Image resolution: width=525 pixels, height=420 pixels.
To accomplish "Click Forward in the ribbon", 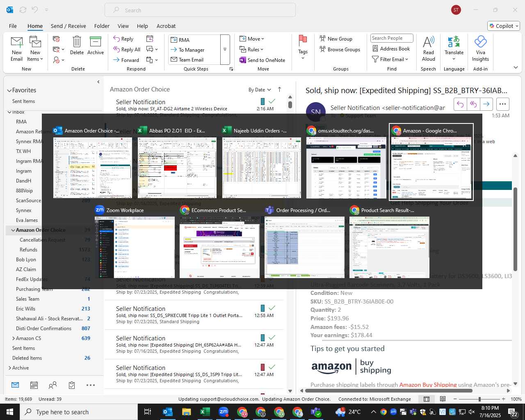I will (126, 60).
